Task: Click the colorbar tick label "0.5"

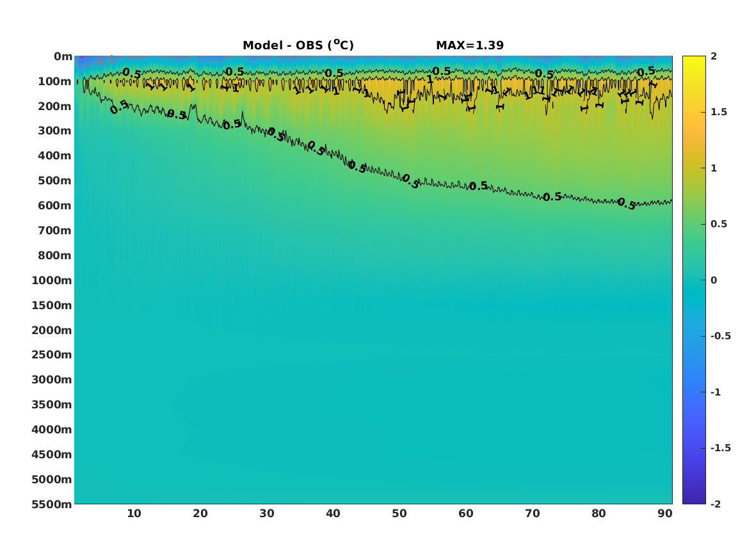Action: tap(719, 224)
